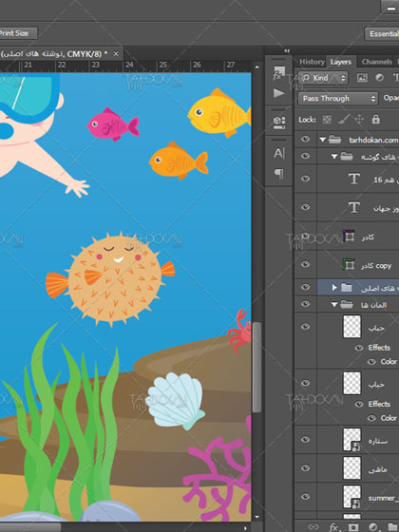Open the Styles panel fx icon
The width and height of the screenshot is (399, 532).
pyautogui.click(x=279, y=73)
